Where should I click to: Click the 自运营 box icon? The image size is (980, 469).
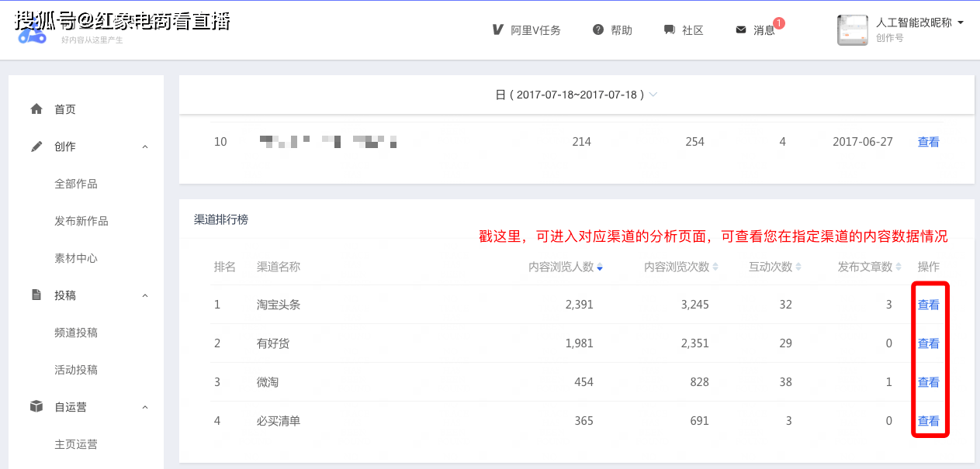(36, 407)
